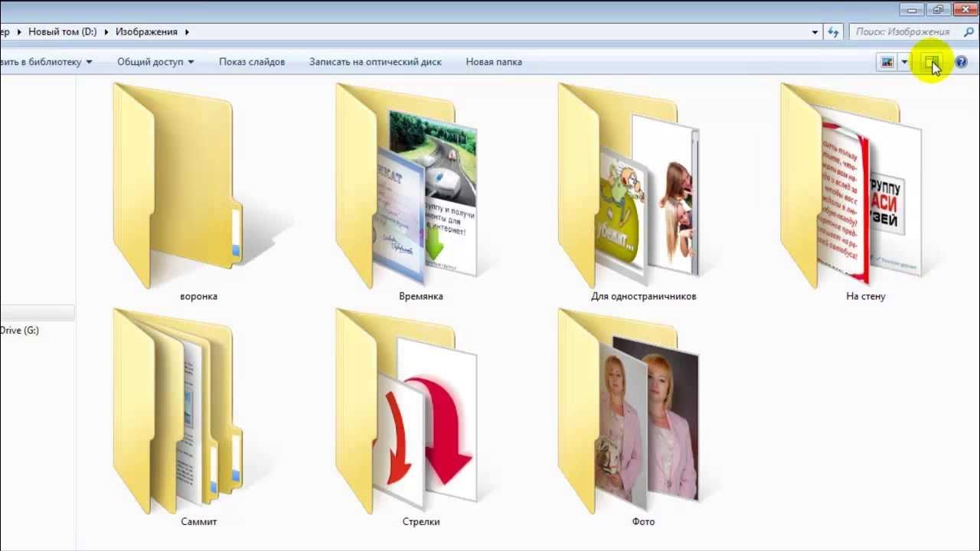The height and width of the screenshot is (551, 980).
Task: Click the refresh address bar button
Action: pyautogui.click(x=834, y=32)
